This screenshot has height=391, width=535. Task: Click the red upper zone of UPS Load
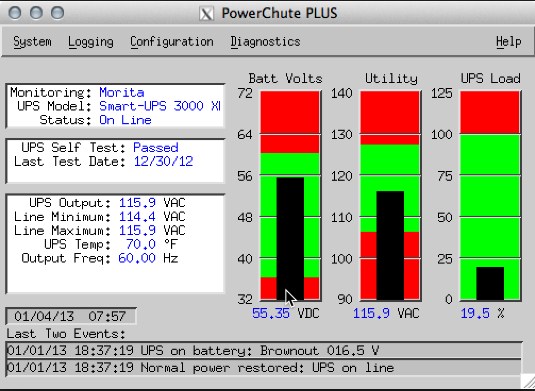490,112
